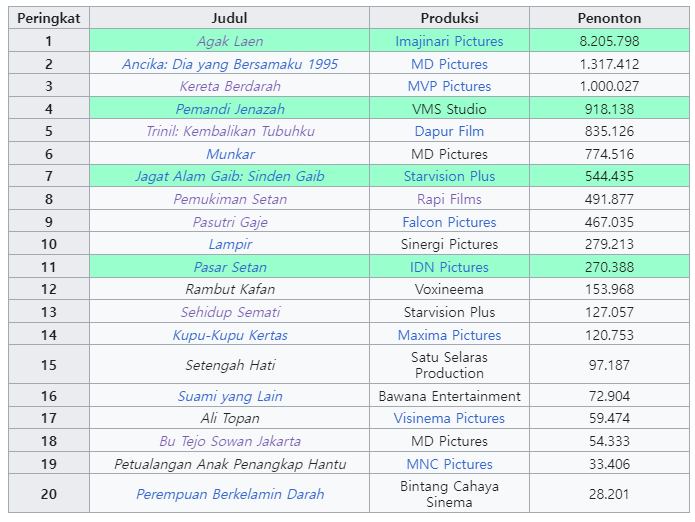The width and height of the screenshot is (695, 522).
Task: Select the Setengah Hati title text
Action: pyautogui.click(x=230, y=366)
